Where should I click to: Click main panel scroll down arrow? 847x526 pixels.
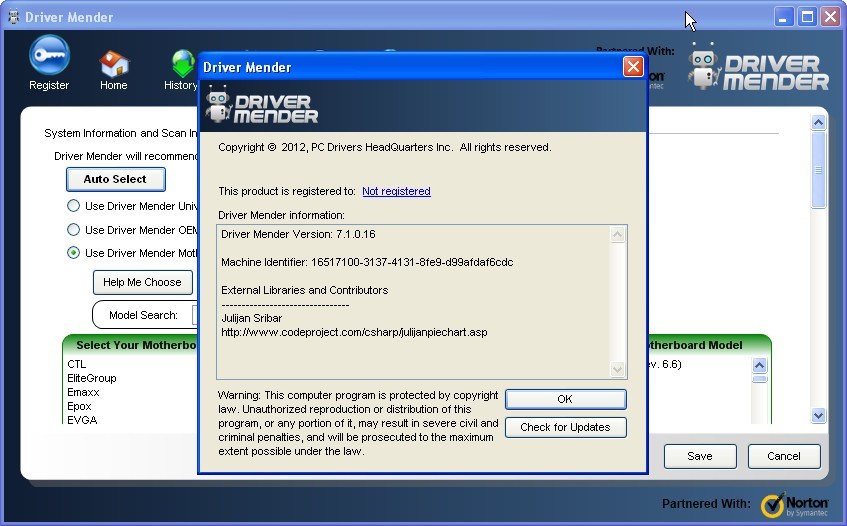pyautogui.click(x=818, y=415)
